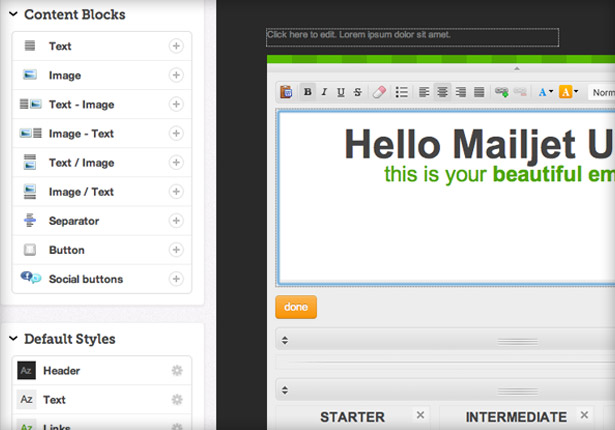
Task: Close the INTERMEDIATE column
Action: [x=584, y=415]
